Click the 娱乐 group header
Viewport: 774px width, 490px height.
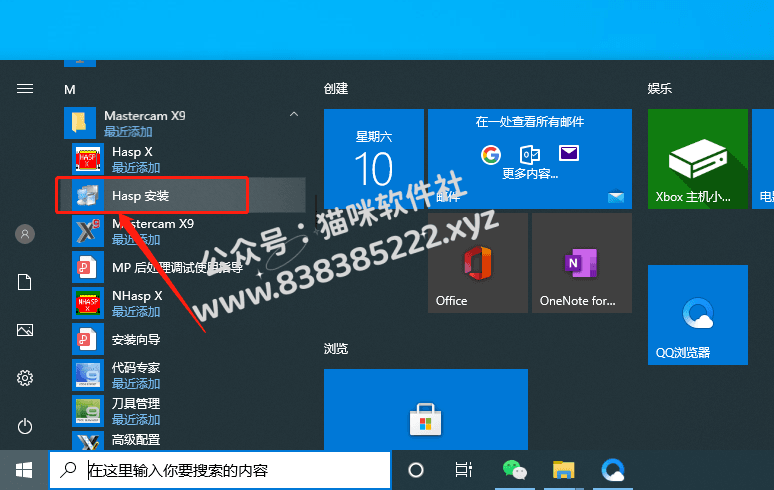click(x=659, y=89)
